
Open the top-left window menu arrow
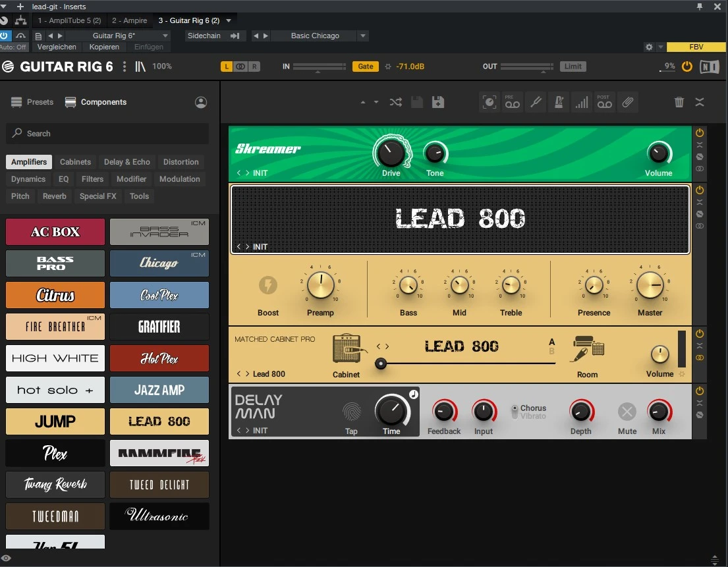click(x=3, y=7)
